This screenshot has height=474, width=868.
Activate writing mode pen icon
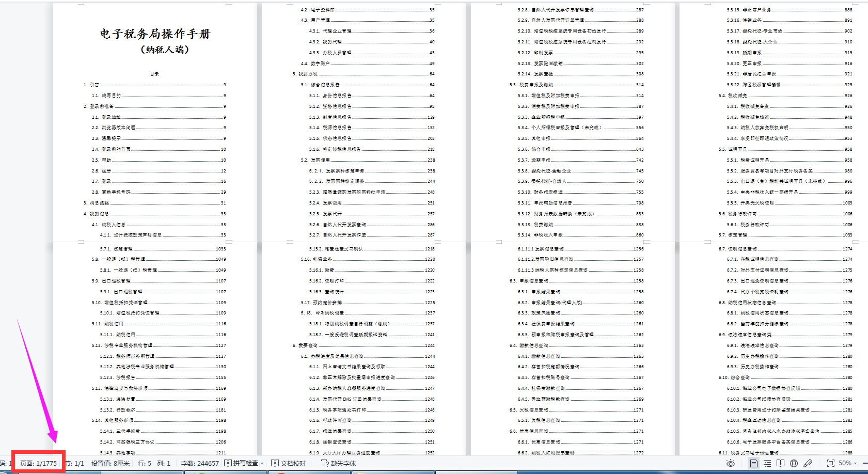pyautogui.click(x=808, y=463)
